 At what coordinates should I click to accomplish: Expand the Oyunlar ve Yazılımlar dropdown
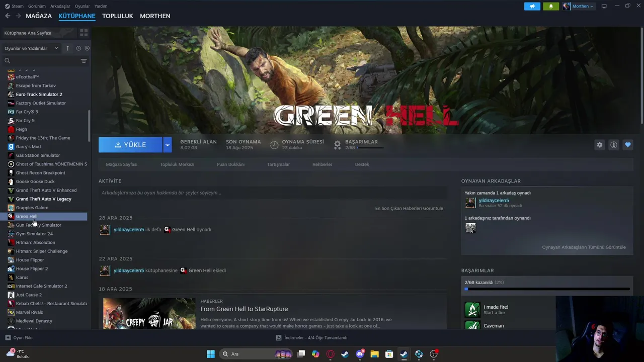(x=31, y=48)
